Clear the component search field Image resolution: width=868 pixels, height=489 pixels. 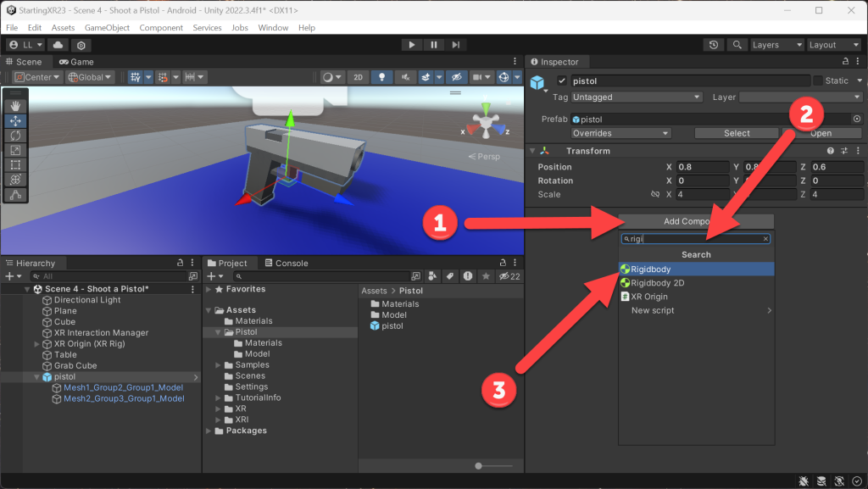click(765, 239)
